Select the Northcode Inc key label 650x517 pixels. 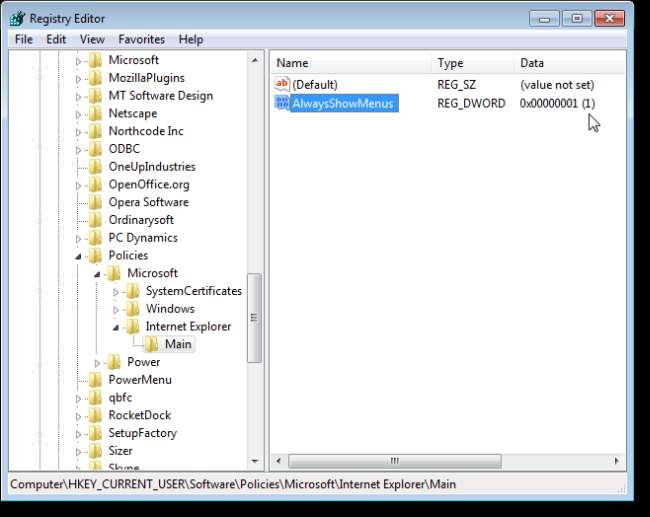click(x=146, y=131)
